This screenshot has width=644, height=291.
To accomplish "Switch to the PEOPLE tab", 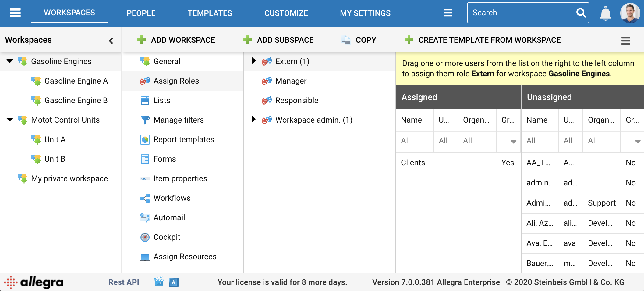I will point(141,13).
